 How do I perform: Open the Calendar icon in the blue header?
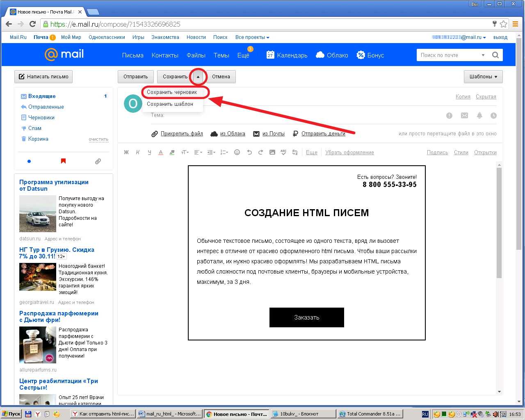tap(270, 55)
